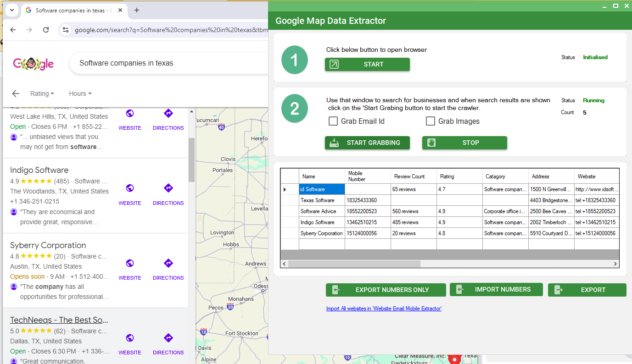This screenshot has width=632, height=364.
Task: Open the Syberry Corporation listing title
Action: pyautogui.click(x=48, y=245)
